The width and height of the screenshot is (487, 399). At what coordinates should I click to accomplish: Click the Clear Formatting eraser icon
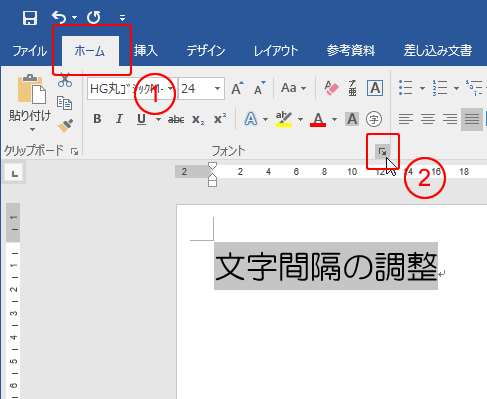331,88
